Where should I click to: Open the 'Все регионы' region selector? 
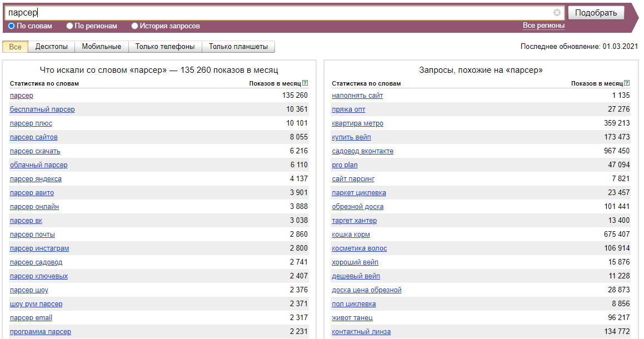[x=543, y=26]
